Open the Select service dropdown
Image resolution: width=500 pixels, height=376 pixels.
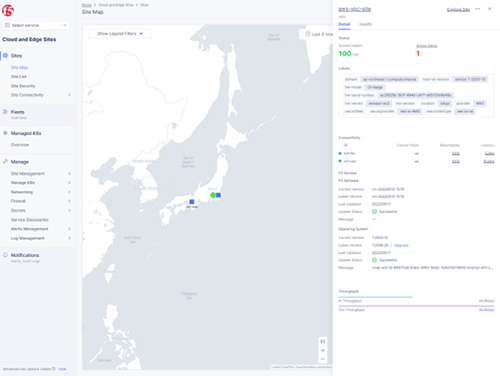click(36, 25)
